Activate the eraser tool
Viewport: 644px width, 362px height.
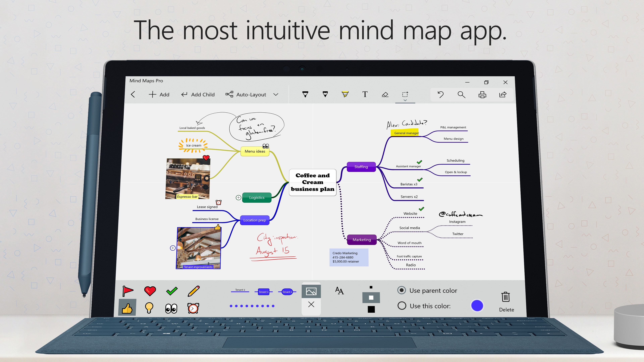click(385, 94)
